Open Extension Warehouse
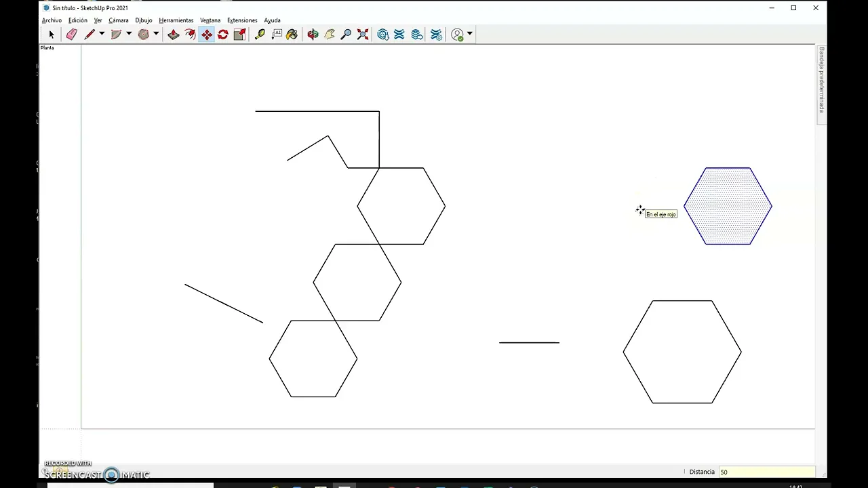Screen dimensions: 868x488 click(399, 35)
